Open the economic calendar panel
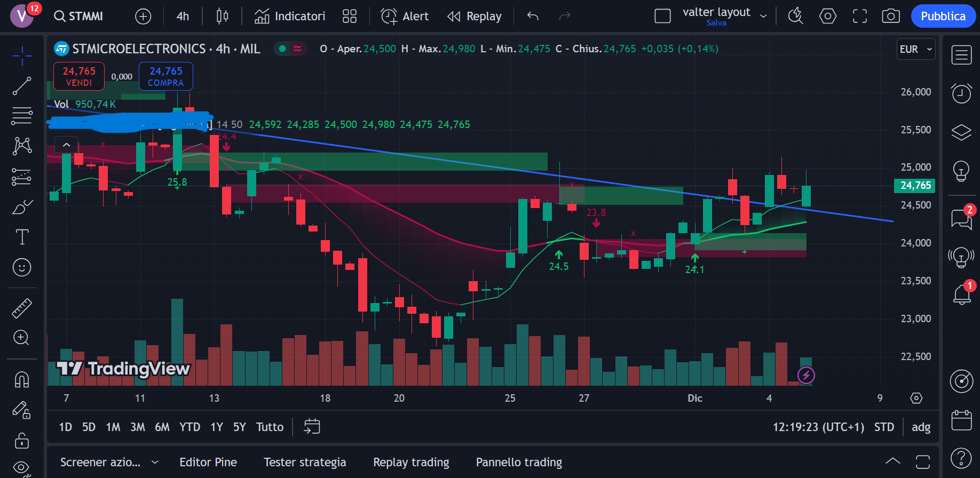 961,420
